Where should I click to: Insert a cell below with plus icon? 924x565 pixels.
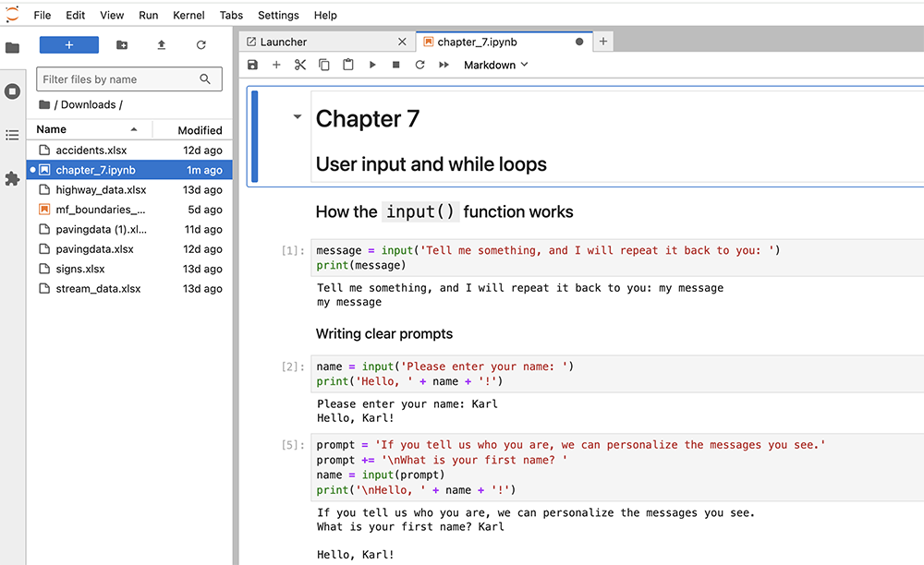[276, 65]
